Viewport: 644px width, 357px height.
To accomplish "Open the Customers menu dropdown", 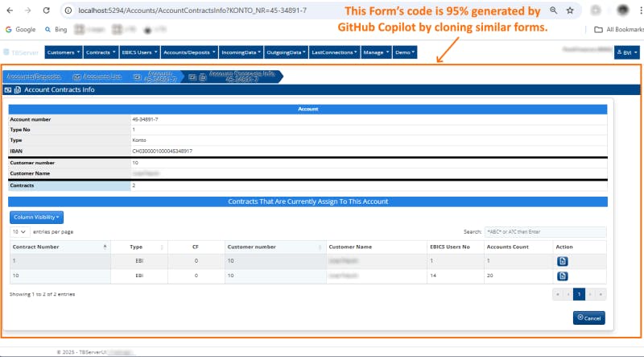I will (x=64, y=52).
